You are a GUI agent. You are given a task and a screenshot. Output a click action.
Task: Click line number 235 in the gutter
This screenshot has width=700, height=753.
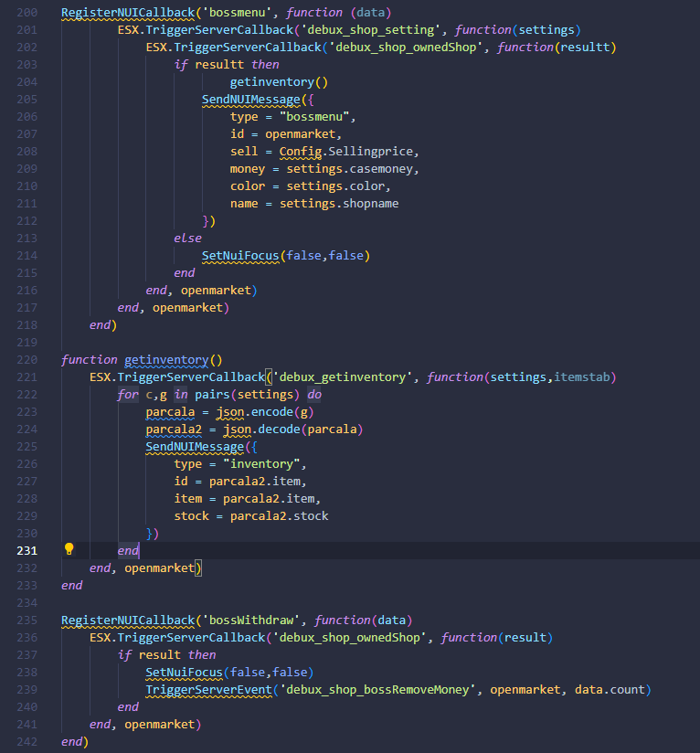click(27, 620)
